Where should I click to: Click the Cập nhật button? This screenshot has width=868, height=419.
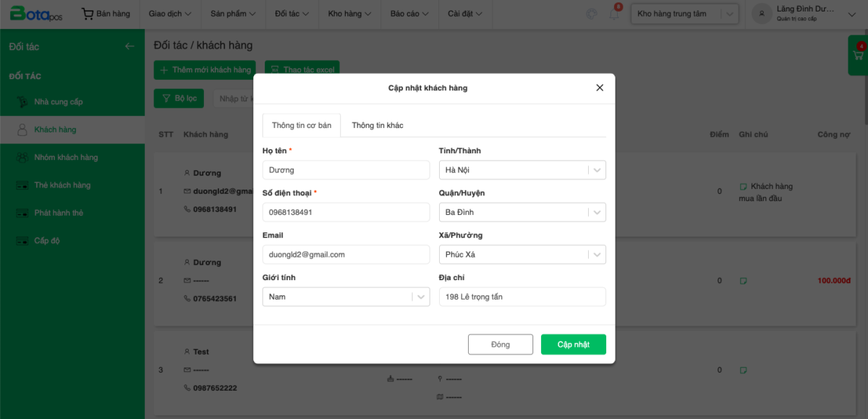573,344
